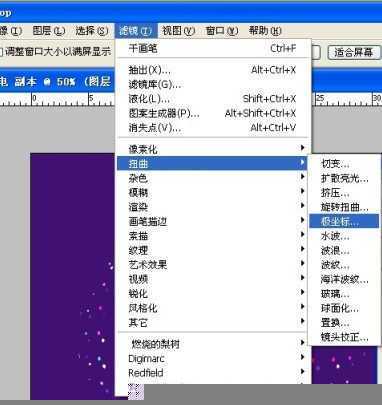Choose 干画笔 Ctrl+F last filter entry
Image resolution: width=382 pixels, height=405 pixels.
[212, 49]
